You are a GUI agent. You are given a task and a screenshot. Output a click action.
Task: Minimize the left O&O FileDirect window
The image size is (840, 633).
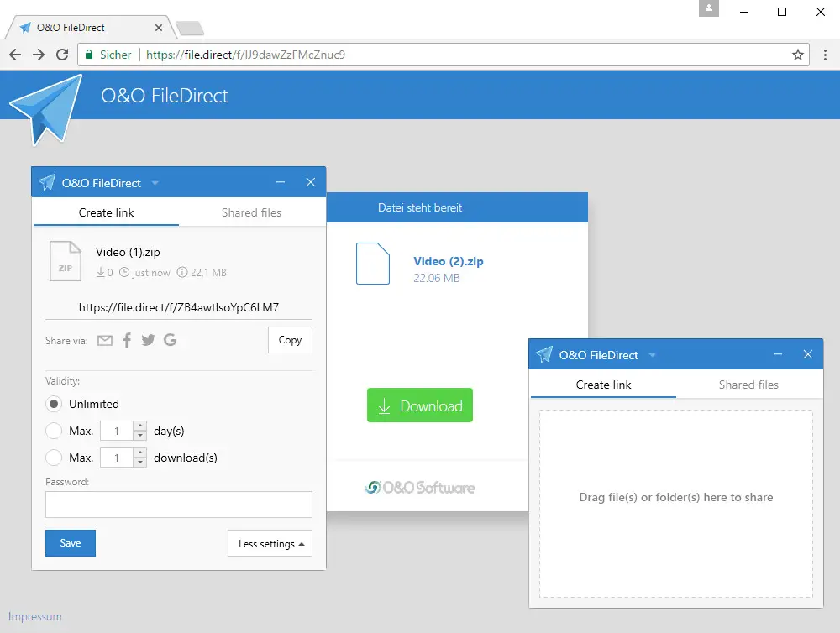(x=281, y=183)
